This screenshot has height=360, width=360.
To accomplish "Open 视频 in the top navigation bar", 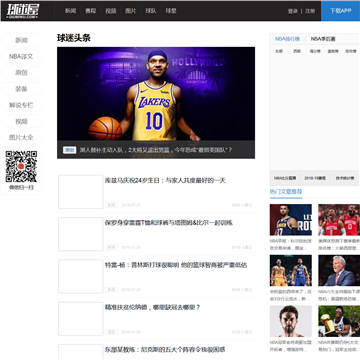I will 111,11.
